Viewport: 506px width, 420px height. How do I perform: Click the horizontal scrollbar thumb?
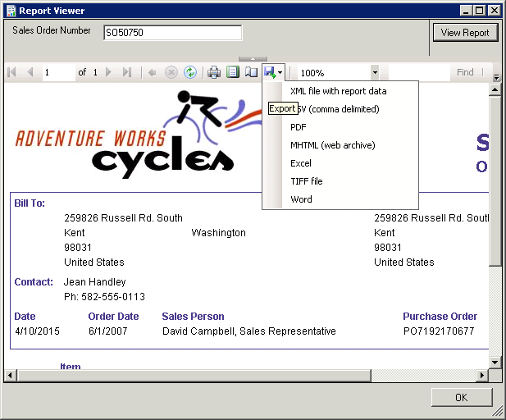[194, 375]
